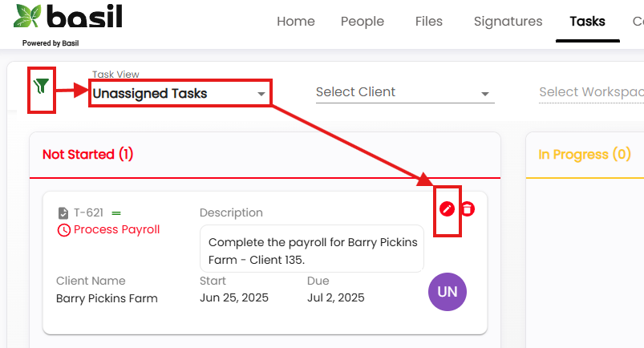Click the red clock icon beside Process Payroll
644x348 pixels.
pyautogui.click(x=63, y=230)
